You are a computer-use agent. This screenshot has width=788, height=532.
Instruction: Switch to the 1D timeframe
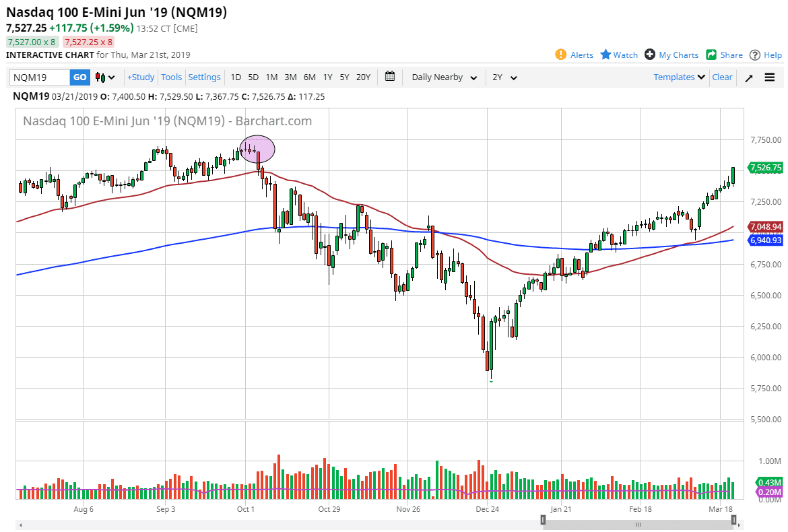click(x=236, y=77)
